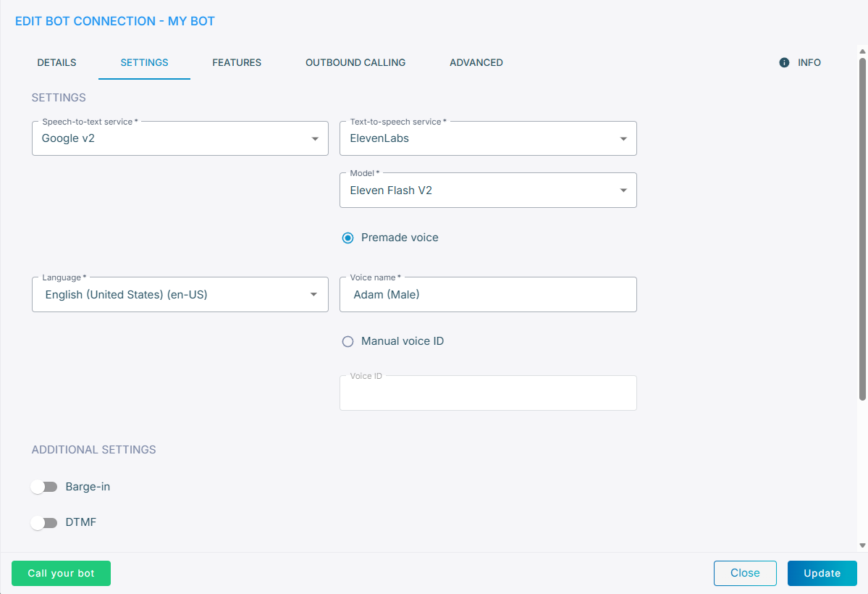Viewport: 868px width, 594px height.
Task: Go to the Outbound Calling tab
Action: (x=355, y=63)
